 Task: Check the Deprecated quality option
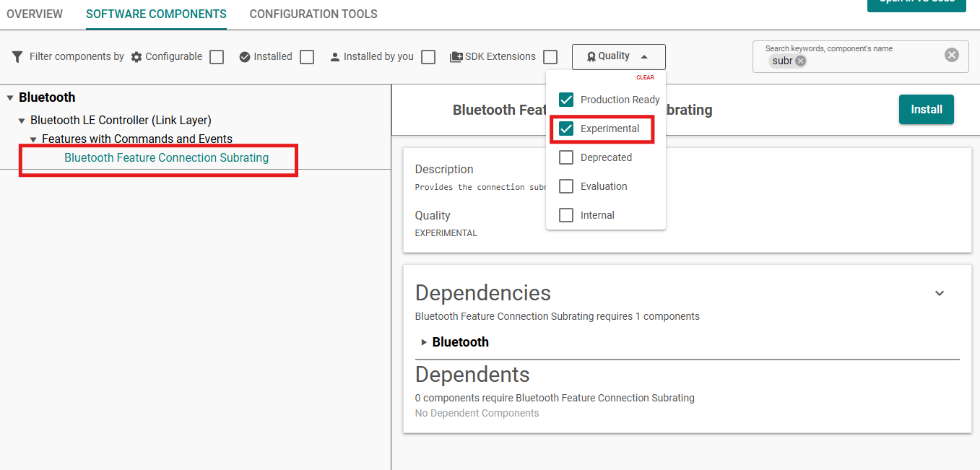click(566, 157)
